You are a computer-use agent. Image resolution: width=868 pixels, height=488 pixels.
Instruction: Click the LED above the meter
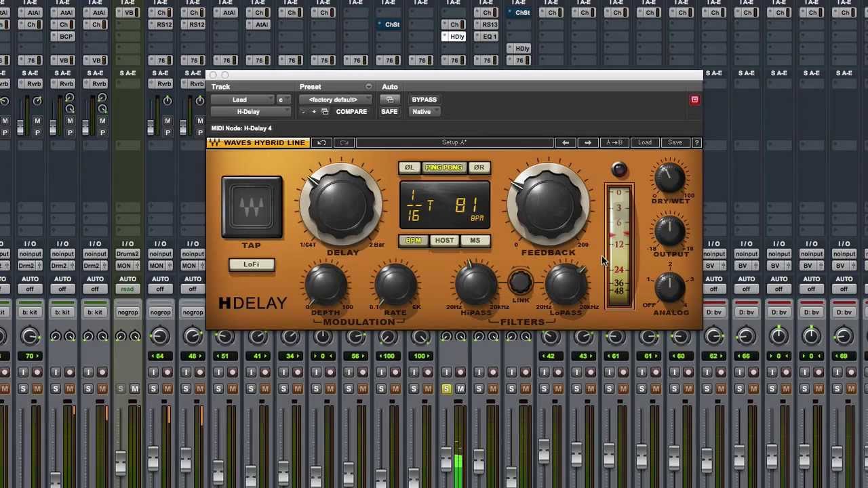(x=618, y=169)
